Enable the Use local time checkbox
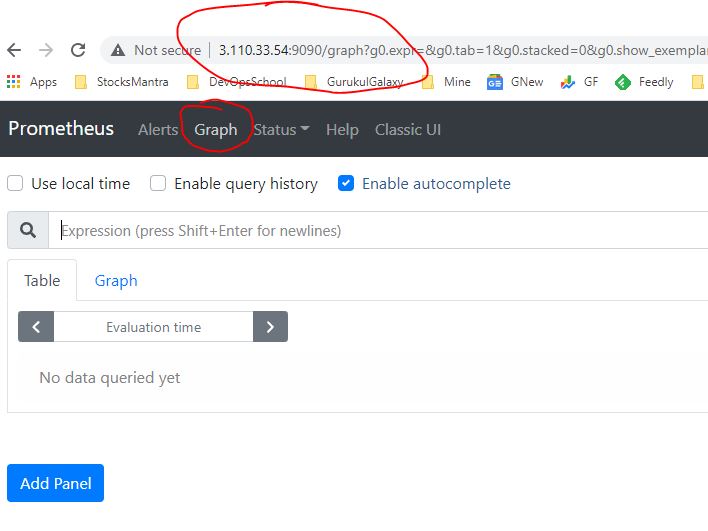This screenshot has height=531, width=708. [x=15, y=183]
